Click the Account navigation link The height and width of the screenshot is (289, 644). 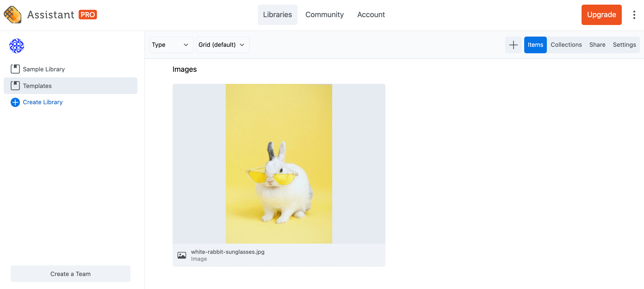tap(371, 14)
